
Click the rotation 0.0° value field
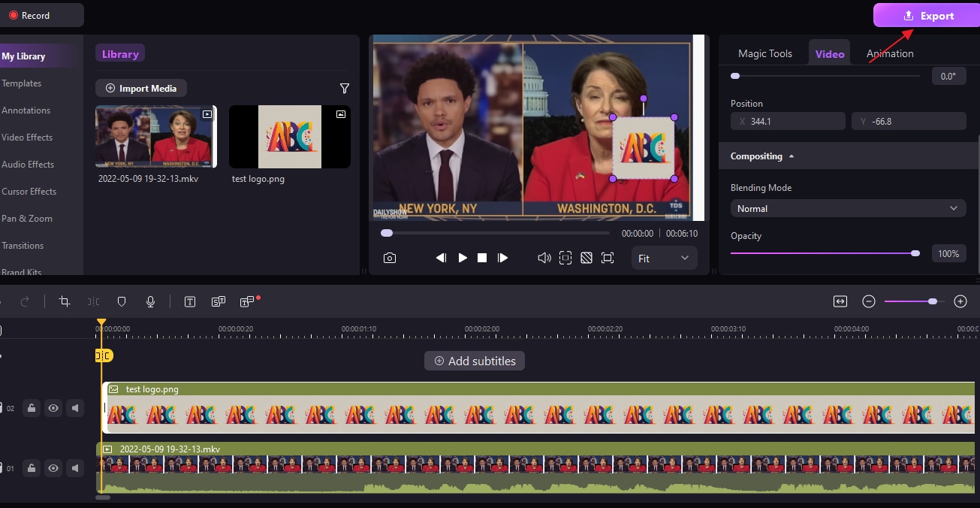pyautogui.click(x=948, y=76)
